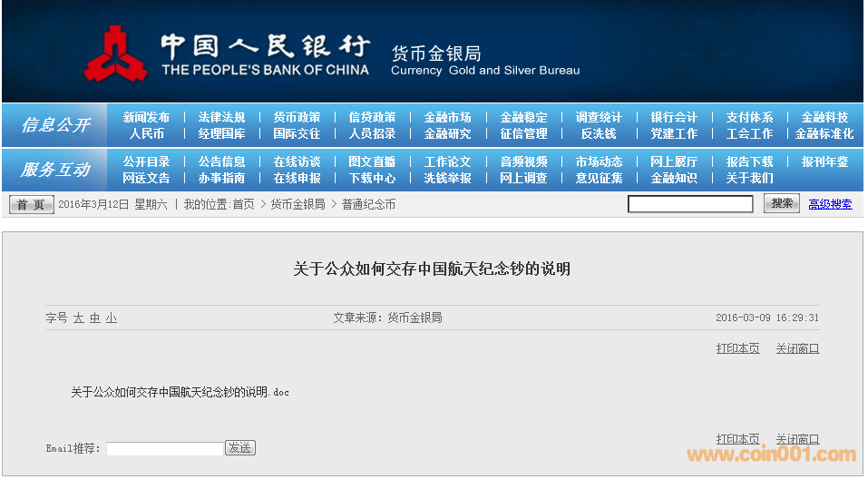
Task: Click the 货币金银局 breadcrumb link
Action: coord(297,205)
